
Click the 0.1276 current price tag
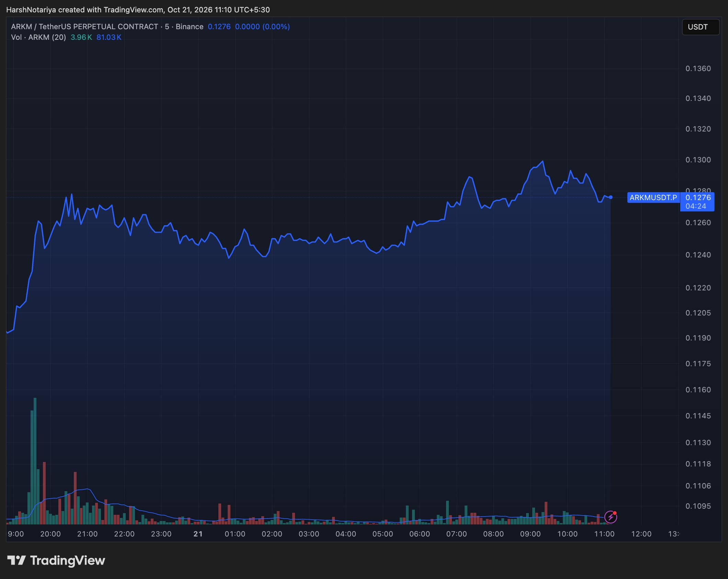click(698, 197)
